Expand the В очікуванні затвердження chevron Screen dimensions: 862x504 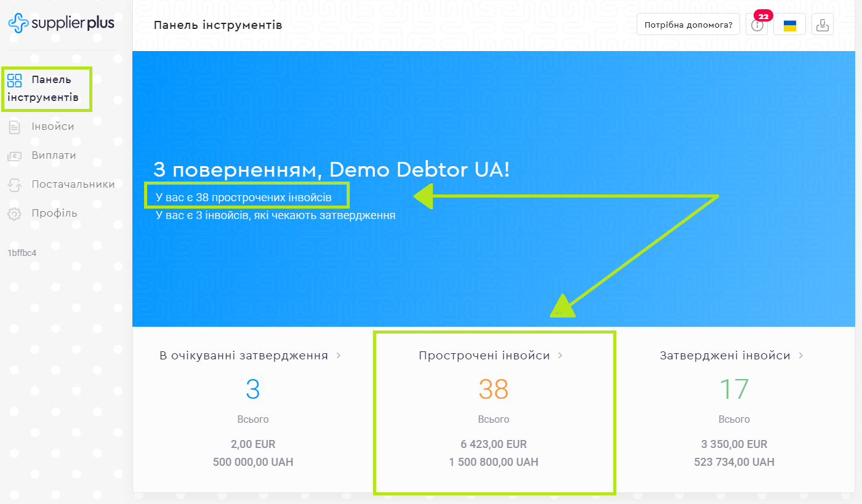click(x=339, y=356)
